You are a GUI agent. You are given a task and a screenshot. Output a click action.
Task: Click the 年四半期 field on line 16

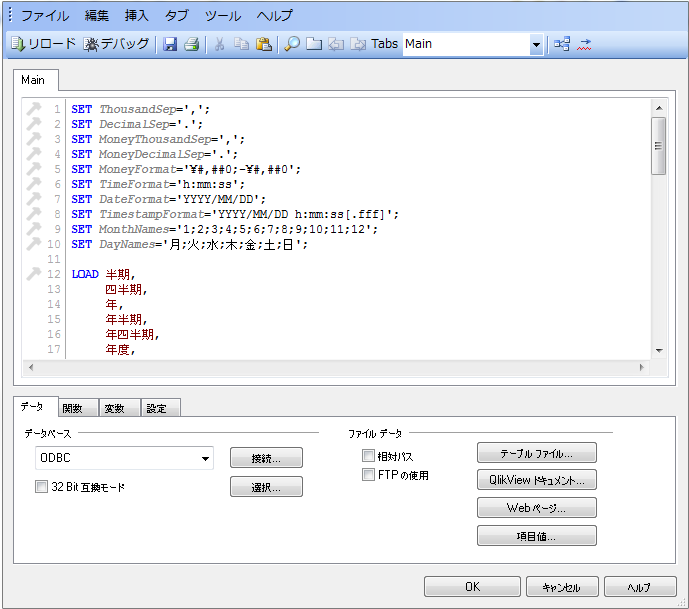pyautogui.click(x=132, y=335)
